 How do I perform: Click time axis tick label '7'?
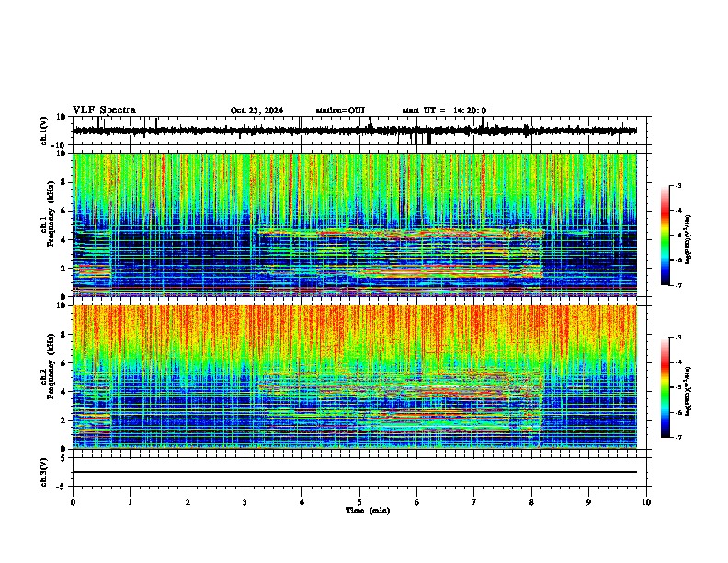(474, 502)
